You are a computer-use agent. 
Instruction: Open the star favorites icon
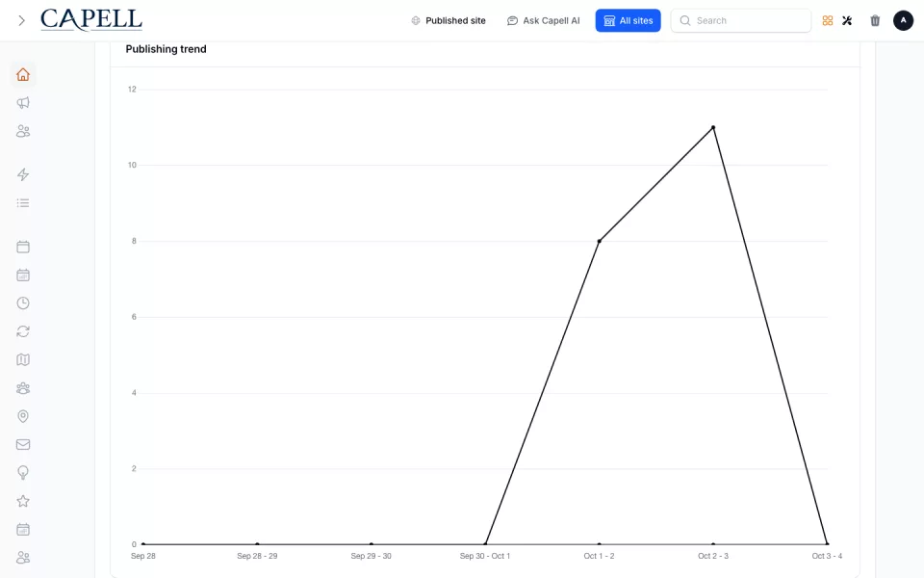pyautogui.click(x=23, y=501)
